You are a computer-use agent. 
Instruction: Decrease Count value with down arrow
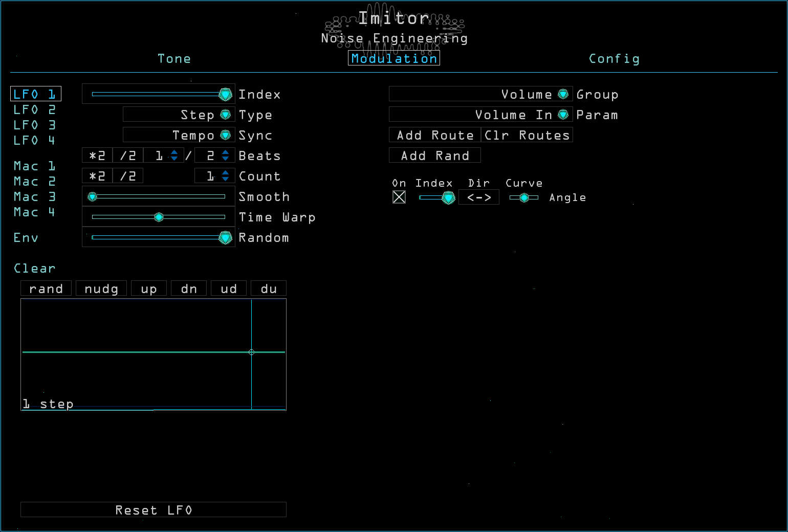tap(226, 179)
